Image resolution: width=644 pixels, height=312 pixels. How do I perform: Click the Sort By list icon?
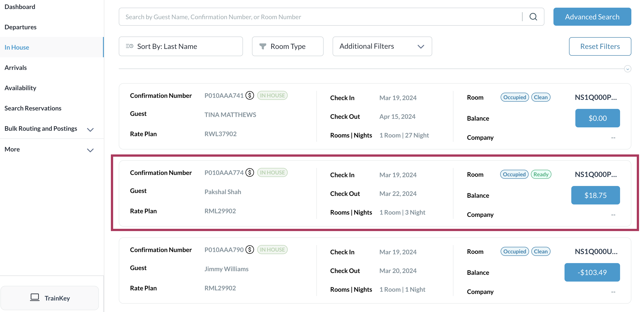[129, 46]
